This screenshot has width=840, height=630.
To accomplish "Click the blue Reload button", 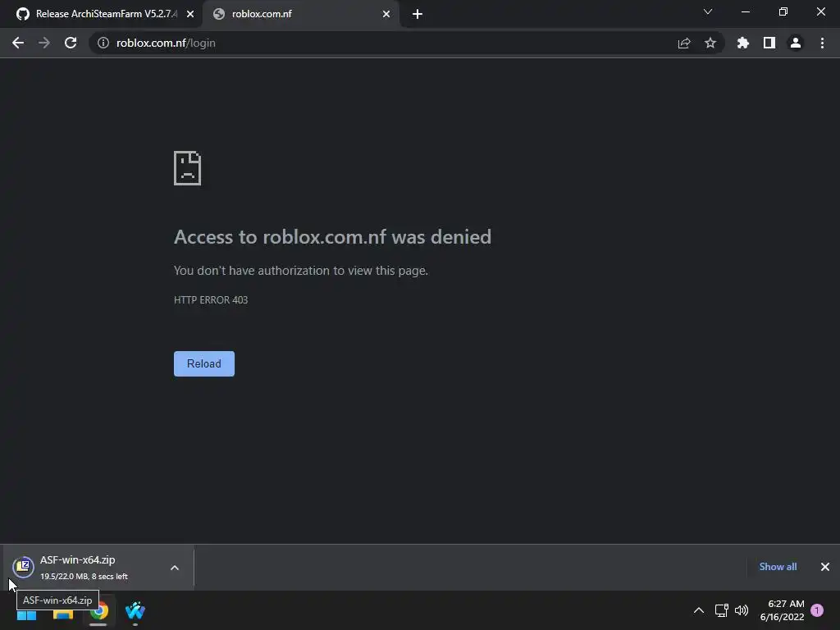I will 204,363.
